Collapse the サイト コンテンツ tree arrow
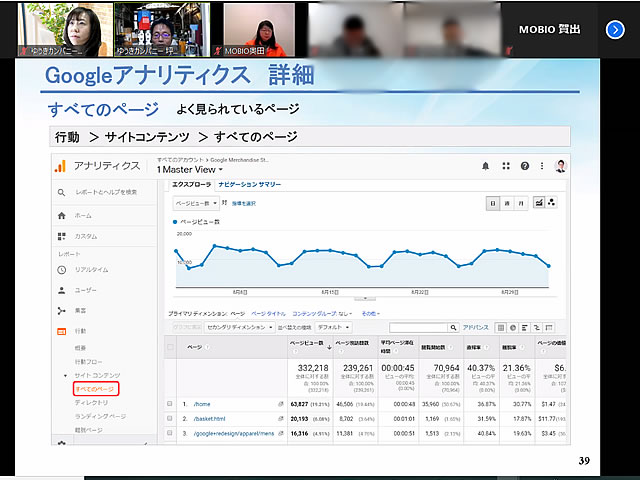 click(x=65, y=376)
